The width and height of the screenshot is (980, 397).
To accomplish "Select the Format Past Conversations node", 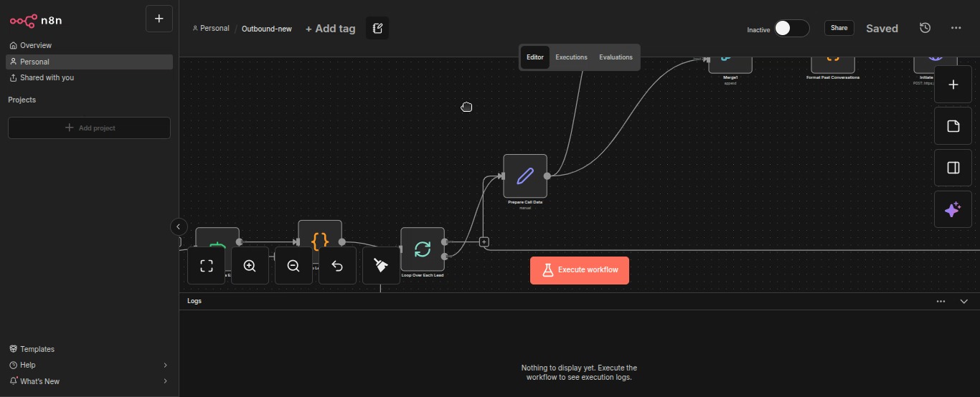I will click(x=833, y=64).
